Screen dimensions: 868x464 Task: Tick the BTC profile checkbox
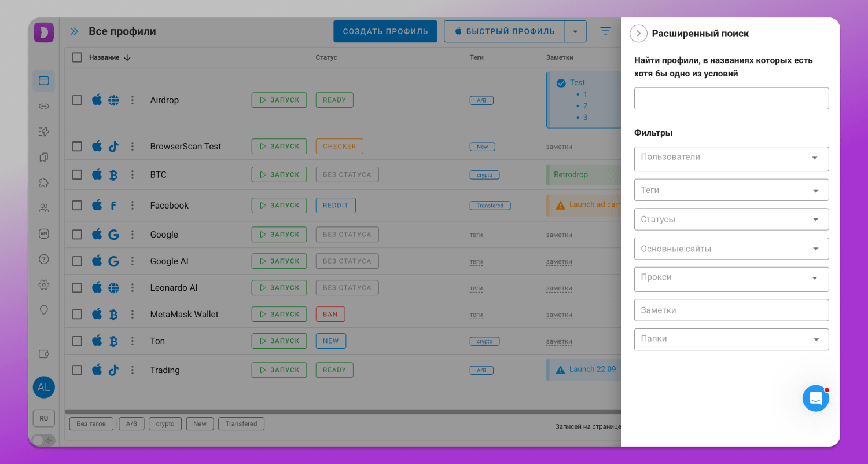pyautogui.click(x=77, y=174)
